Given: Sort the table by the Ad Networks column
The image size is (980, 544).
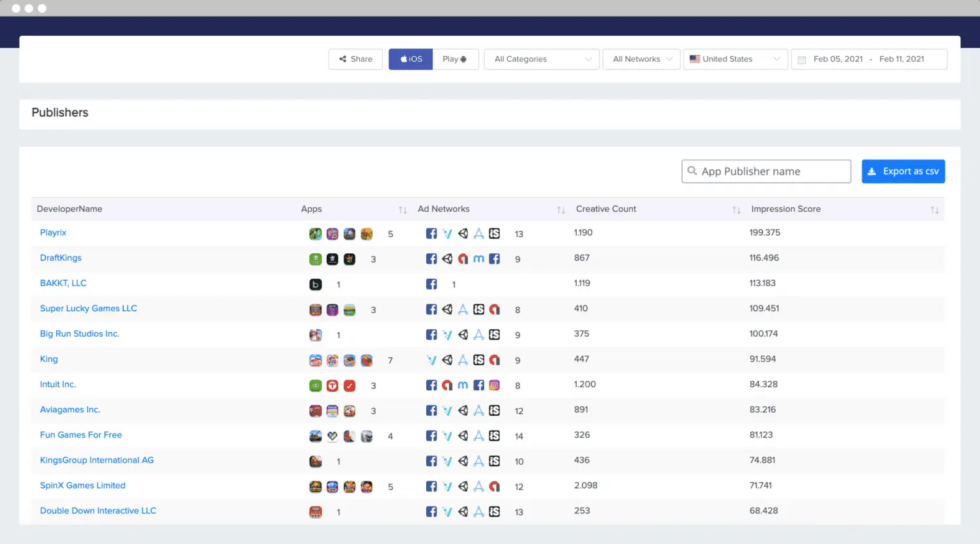Looking at the screenshot, I should (x=561, y=210).
